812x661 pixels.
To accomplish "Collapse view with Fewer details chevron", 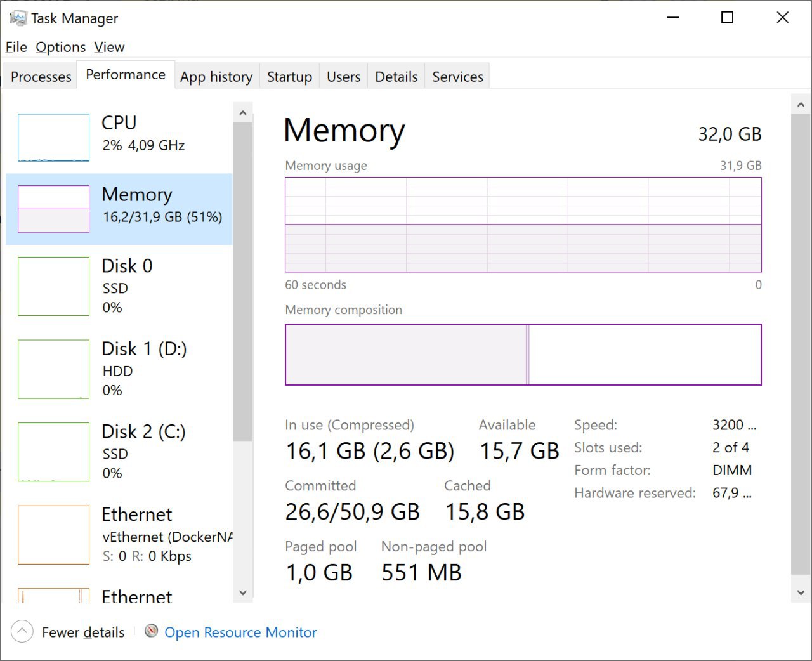I will point(22,631).
